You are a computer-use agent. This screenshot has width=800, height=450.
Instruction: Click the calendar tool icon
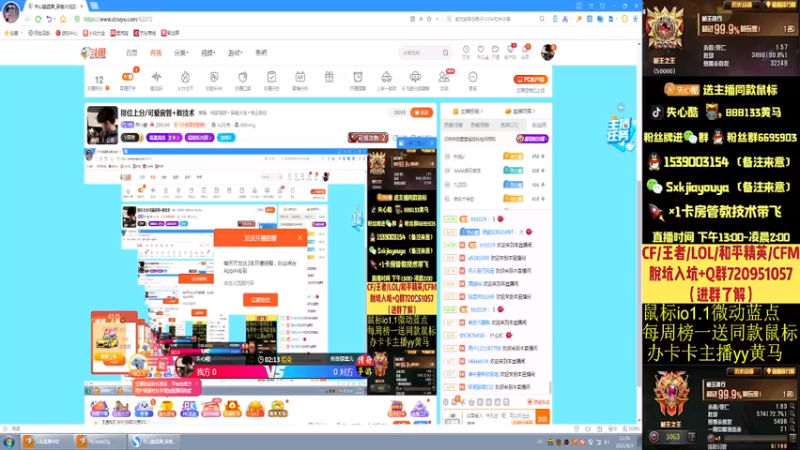pos(300,77)
